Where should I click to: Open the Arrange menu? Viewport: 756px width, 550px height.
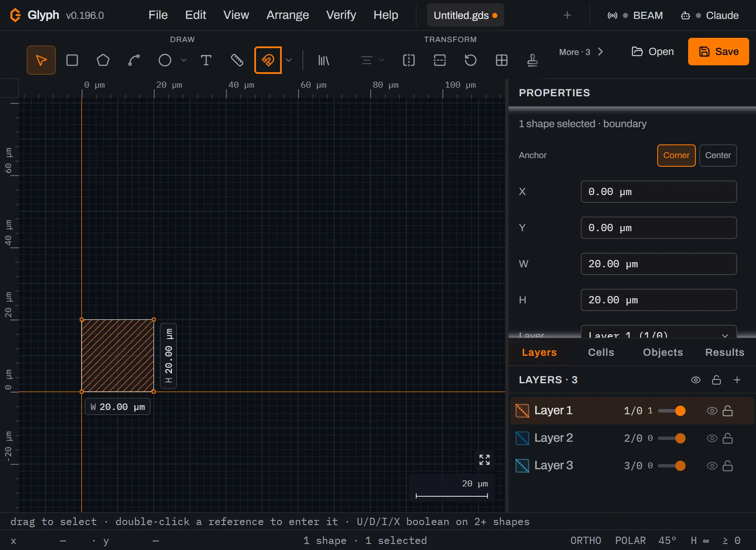(x=287, y=15)
